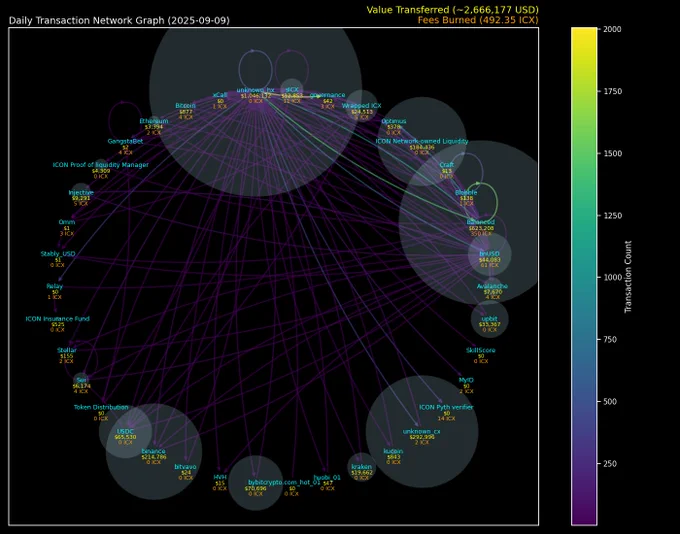Click the $292,996 value under unknown_cx
The height and width of the screenshot is (534, 680).
[x=422, y=437]
